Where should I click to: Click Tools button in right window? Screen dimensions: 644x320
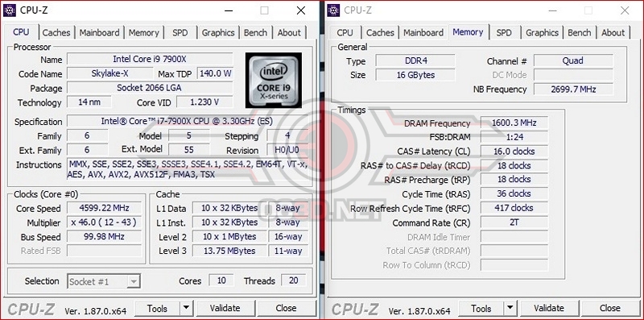481,308
